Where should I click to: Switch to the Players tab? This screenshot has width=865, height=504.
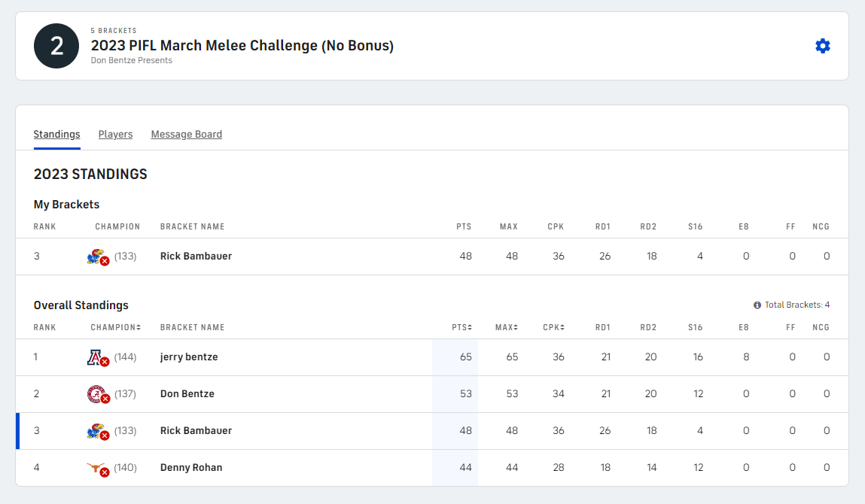click(115, 135)
